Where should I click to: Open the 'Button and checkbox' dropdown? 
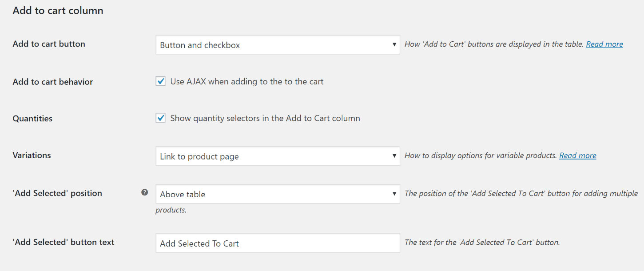click(278, 44)
